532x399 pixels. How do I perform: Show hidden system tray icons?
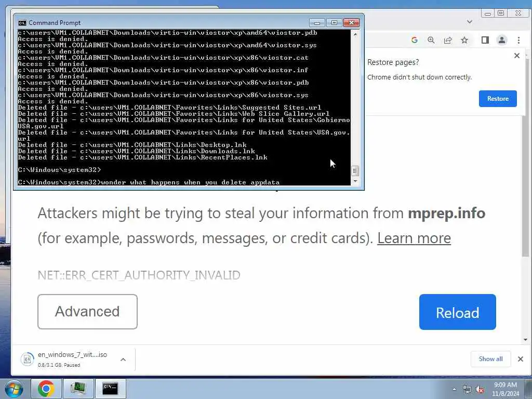(454, 390)
